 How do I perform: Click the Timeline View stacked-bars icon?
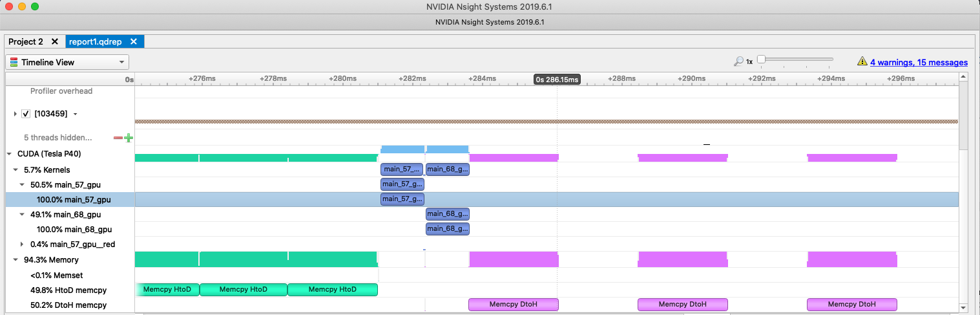coord(14,62)
